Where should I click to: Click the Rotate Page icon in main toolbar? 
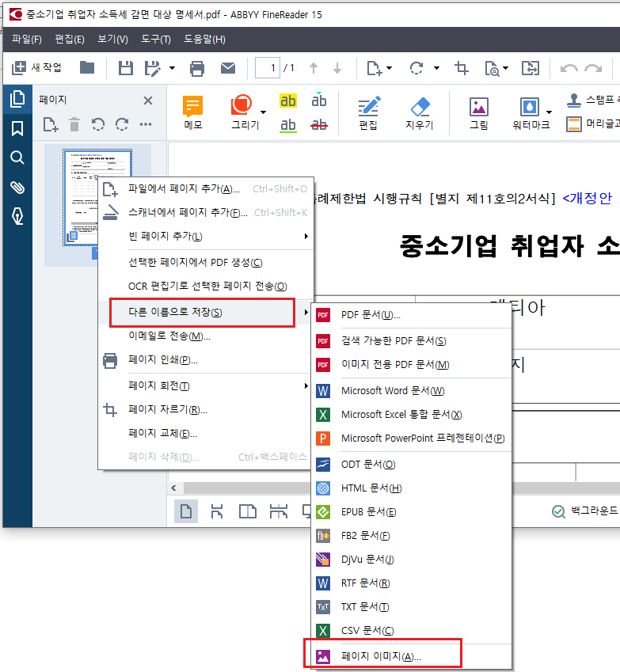coord(417,68)
